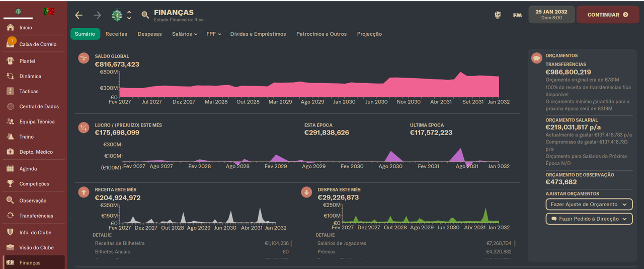Click the €219,031,817 p/a salary budget
This screenshot has height=269, width=644.
tap(574, 127)
